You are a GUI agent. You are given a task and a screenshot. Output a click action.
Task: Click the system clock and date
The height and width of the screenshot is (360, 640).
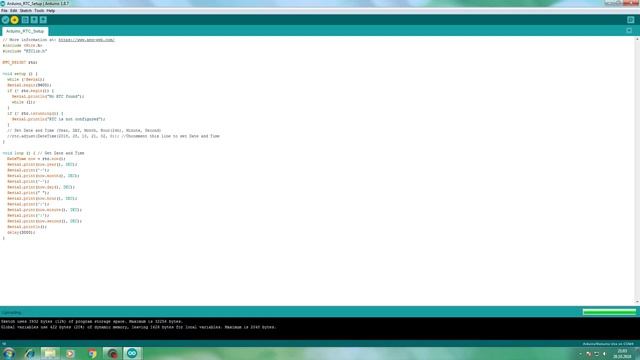pyautogui.click(x=622, y=353)
